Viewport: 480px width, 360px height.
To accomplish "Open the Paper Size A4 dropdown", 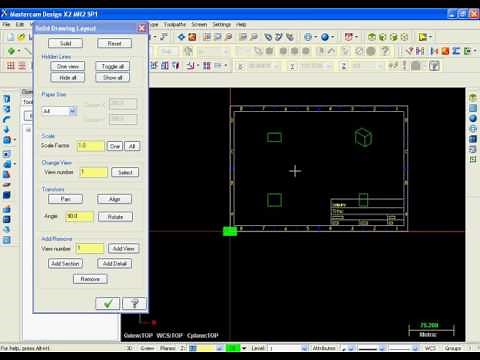I will (73, 111).
